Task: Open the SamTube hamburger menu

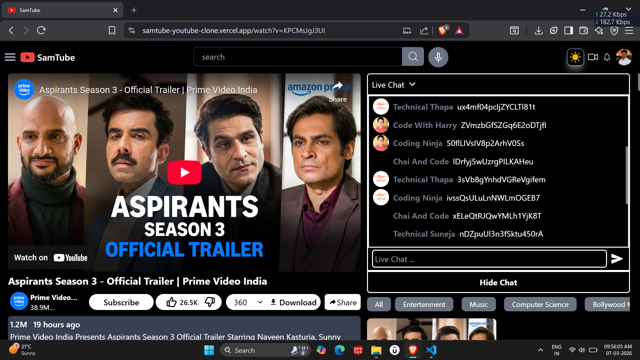Action: 10,57
